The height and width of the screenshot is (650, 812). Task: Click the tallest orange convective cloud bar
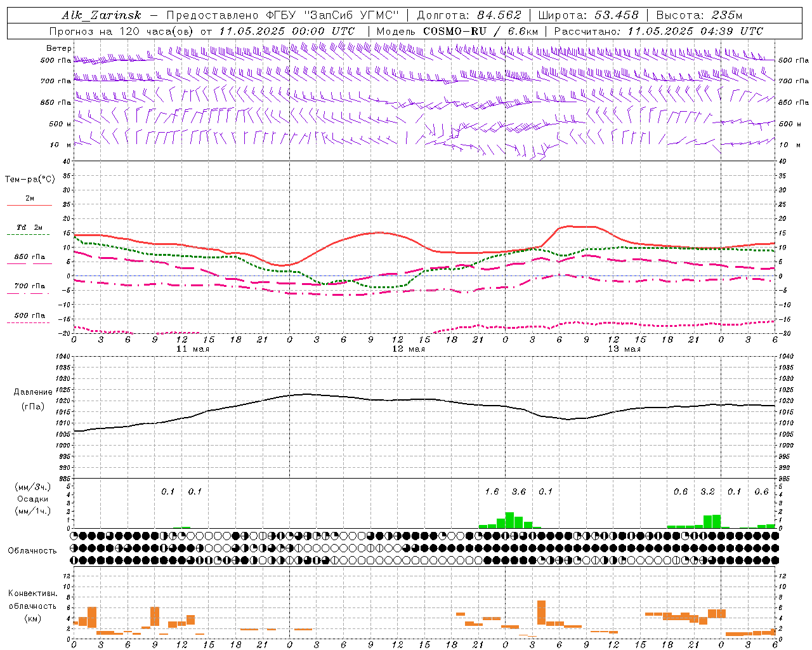[541, 613]
